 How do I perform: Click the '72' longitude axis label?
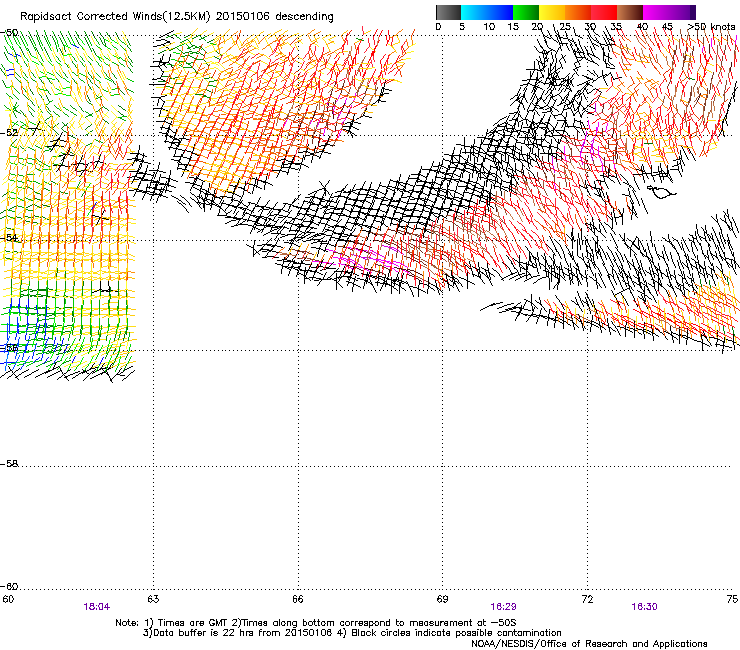tap(587, 599)
